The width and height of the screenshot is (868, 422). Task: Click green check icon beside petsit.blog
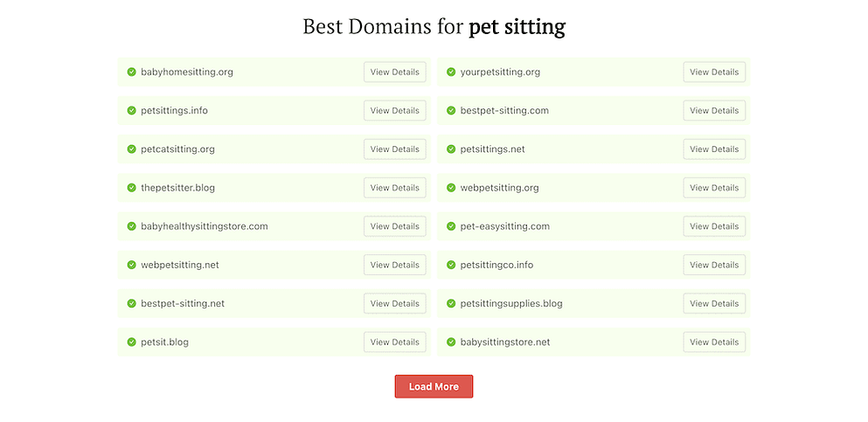131,342
